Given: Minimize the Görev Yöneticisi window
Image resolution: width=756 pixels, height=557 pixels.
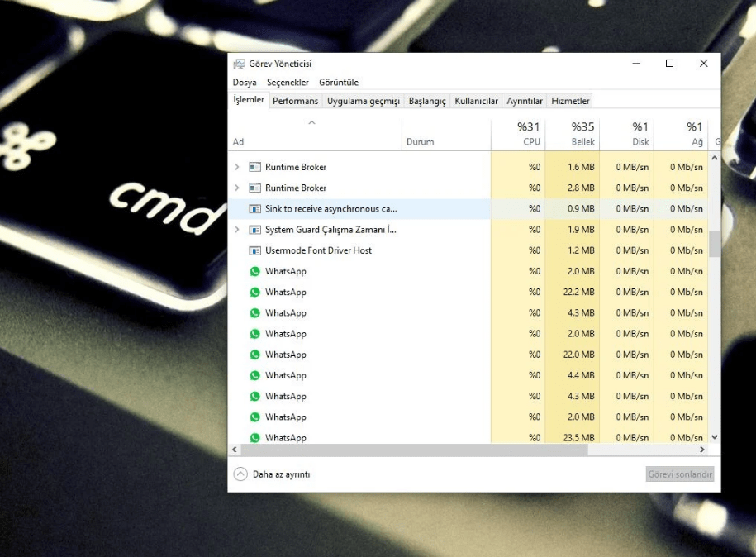Looking at the screenshot, I should click(x=636, y=63).
